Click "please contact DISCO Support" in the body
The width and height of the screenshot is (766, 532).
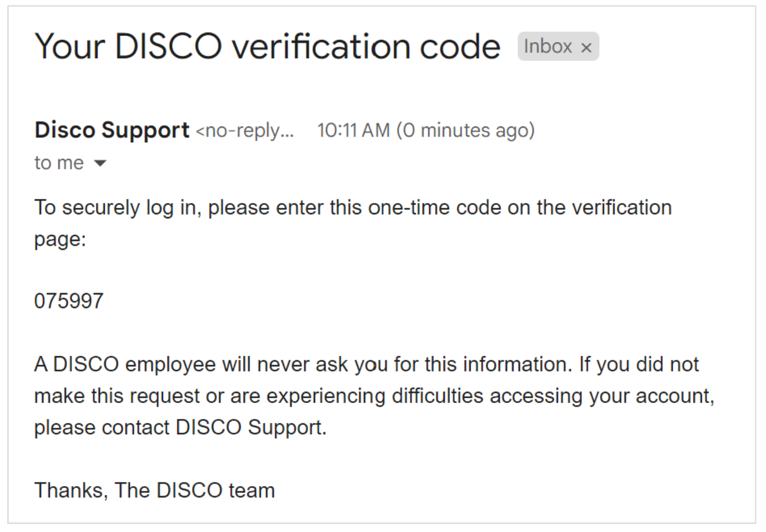180,428
